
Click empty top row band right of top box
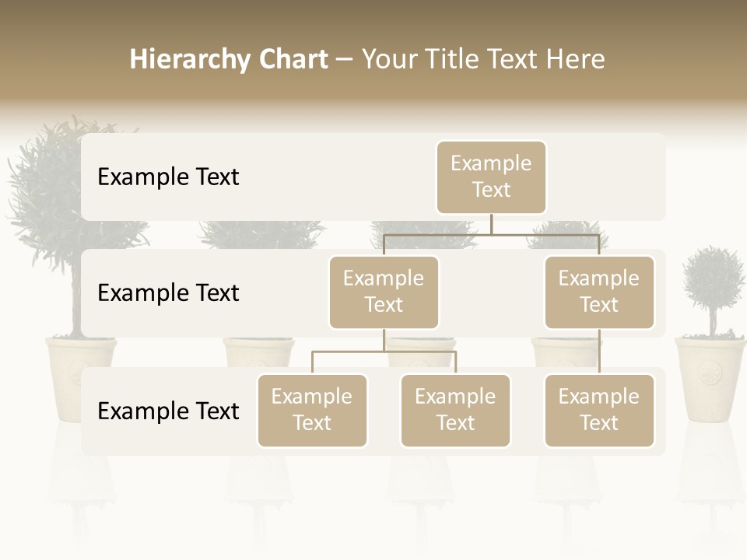click(607, 177)
